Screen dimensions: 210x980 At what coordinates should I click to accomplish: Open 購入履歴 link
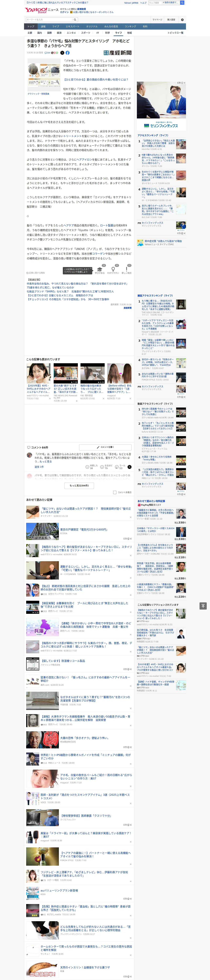click(x=171, y=19)
